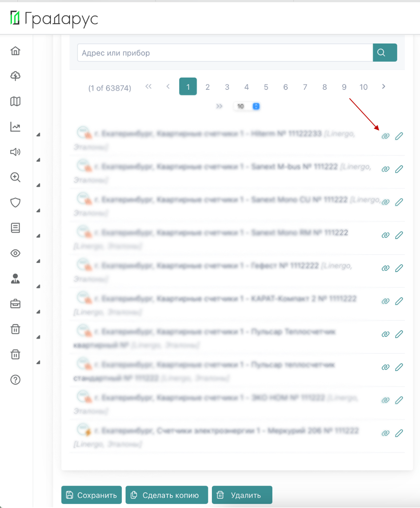
Task: Open the chart analytics sidebar icon
Action: point(16,127)
